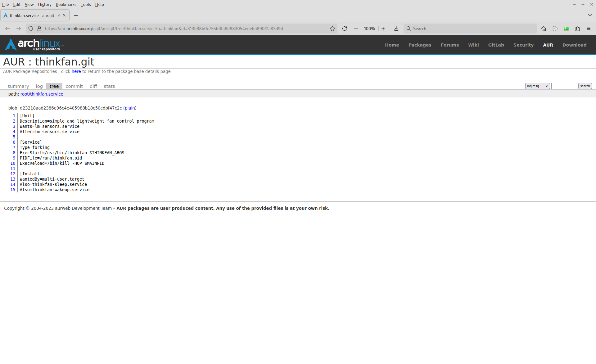View the blob as plain text
596x364 pixels.
(130, 108)
